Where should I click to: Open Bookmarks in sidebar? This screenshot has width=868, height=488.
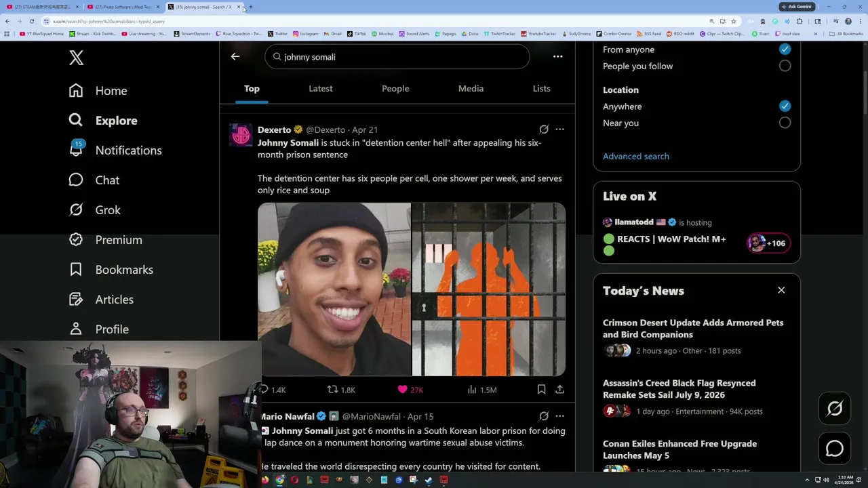point(111,270)
